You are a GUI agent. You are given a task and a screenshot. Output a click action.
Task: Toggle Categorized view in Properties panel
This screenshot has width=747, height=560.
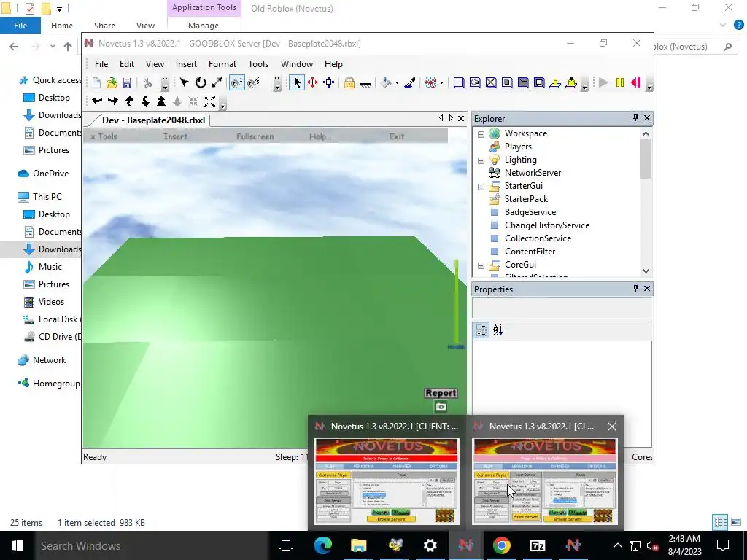[481, 330]
